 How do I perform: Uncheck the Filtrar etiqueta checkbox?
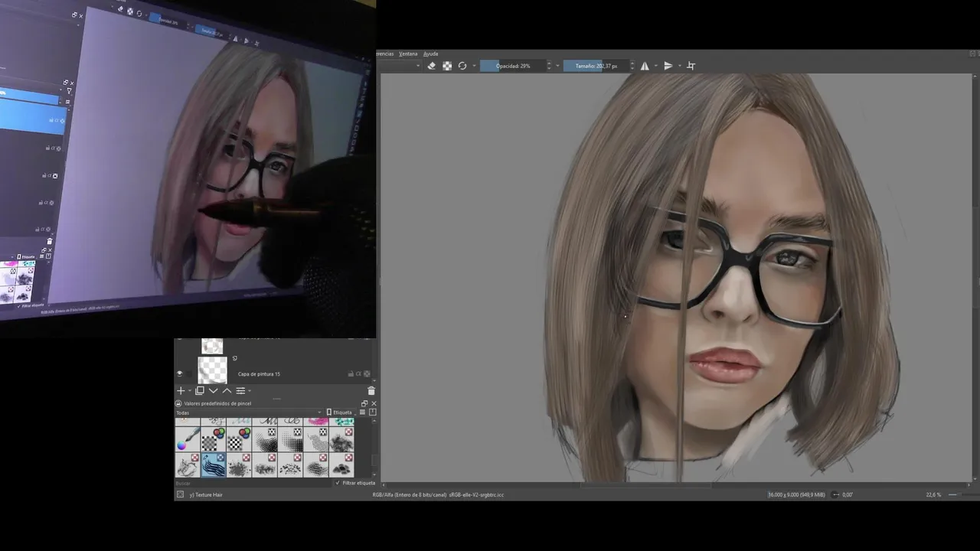click(338, 483)
